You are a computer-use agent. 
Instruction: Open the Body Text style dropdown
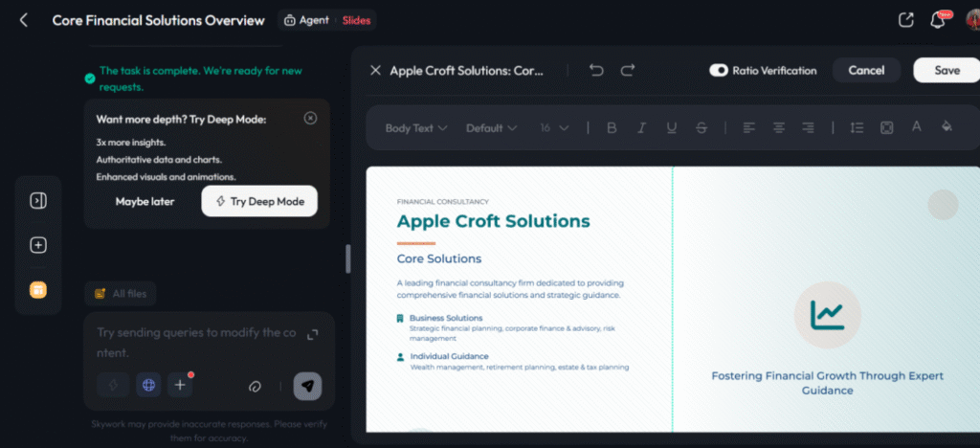click(416, 128)
